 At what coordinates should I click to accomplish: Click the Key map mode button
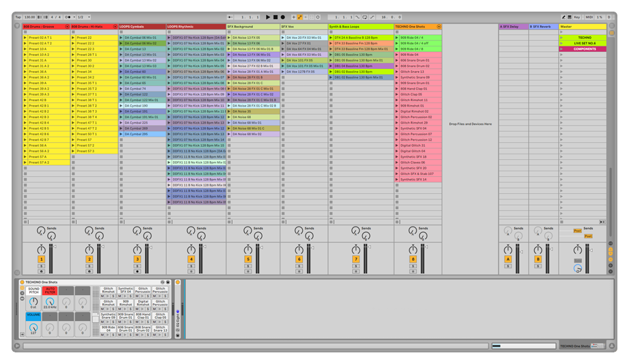point(577,17)
